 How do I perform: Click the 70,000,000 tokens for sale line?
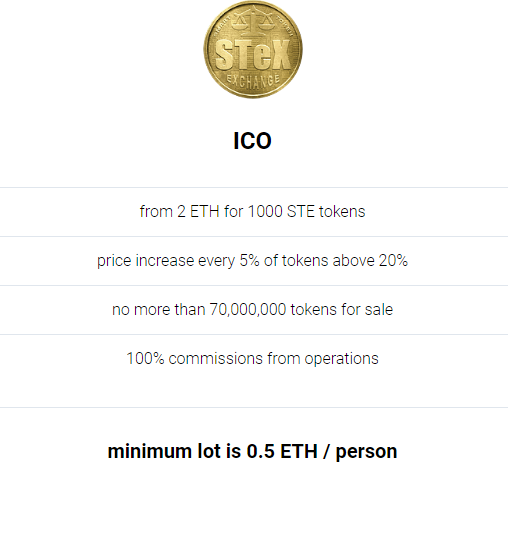[252, 310]
